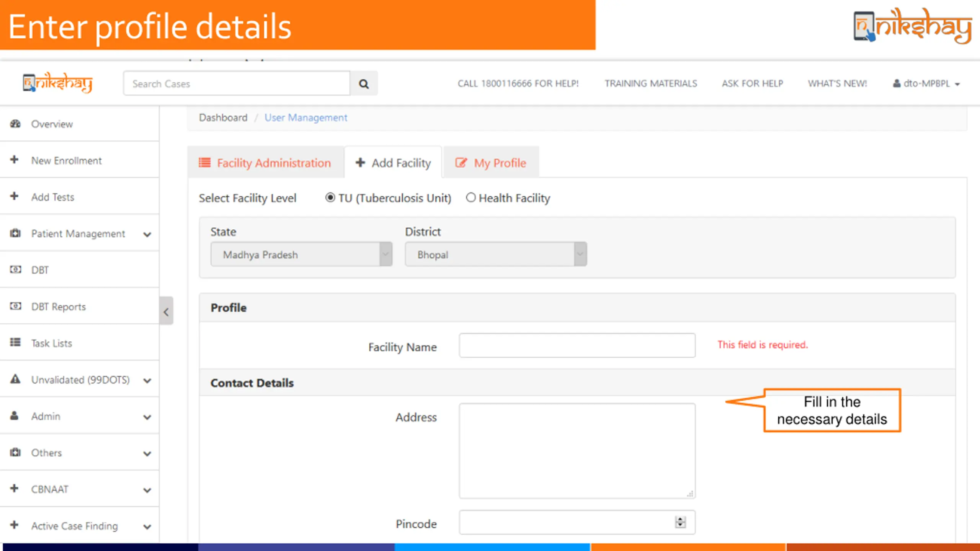Open the District dropdown showing Bhopal
The image size is (980, 551).
pos(496,254)
